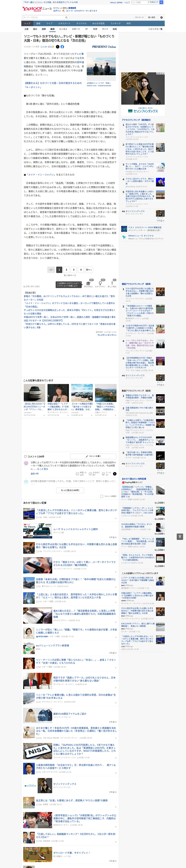Open 最新のUA限定アイテムをご紹介 ad

[70, 714]
